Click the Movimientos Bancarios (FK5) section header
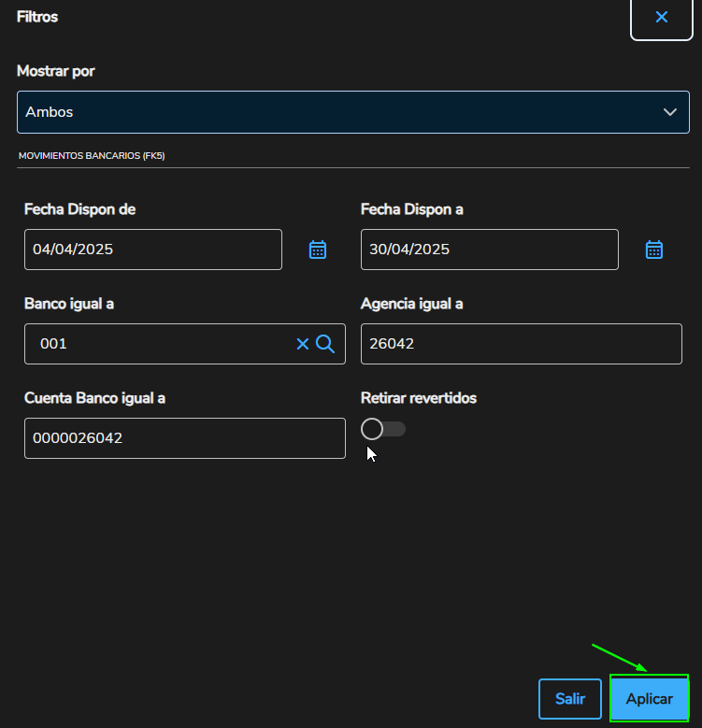 92,156
